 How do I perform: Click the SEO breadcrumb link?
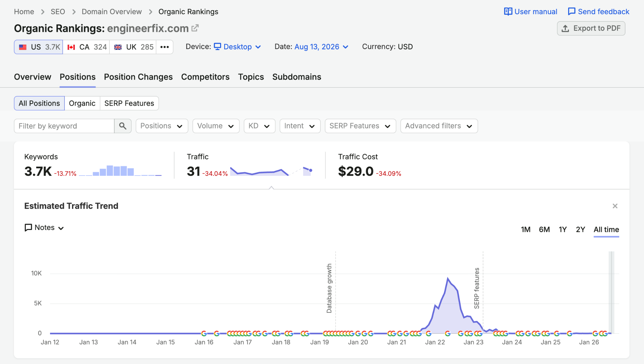pyautogui.click(x=58, y=12)
